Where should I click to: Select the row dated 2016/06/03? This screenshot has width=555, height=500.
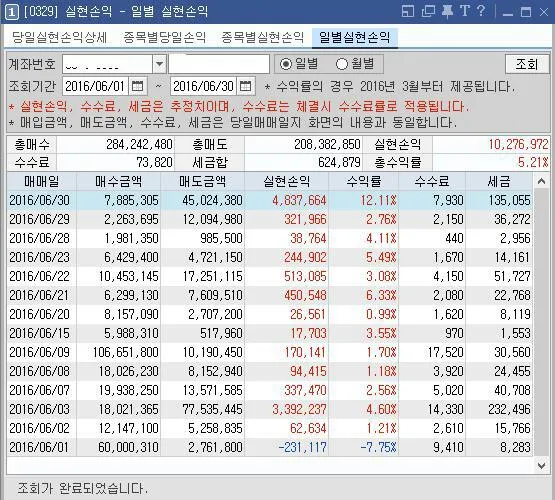(270, 409)
